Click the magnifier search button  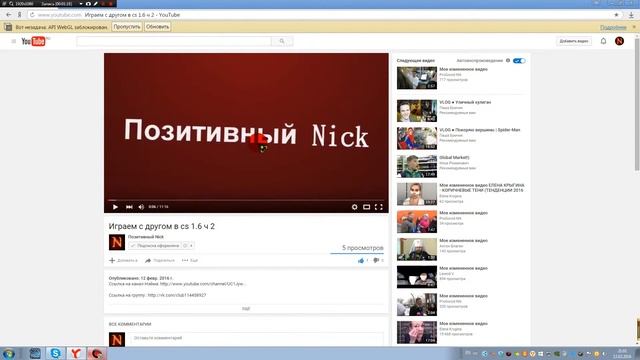point(282,41)
